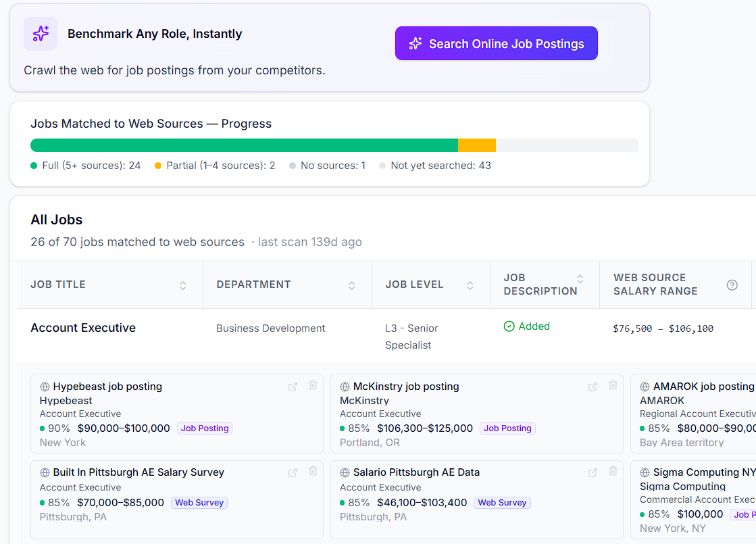
Task: Click the Salario Pittsburgh AE Data title
Action: coord(417,472)
